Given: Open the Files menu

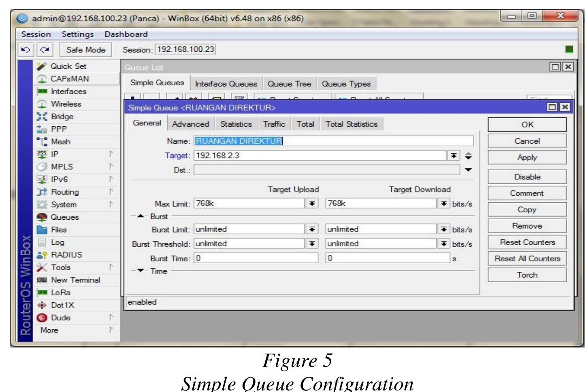Looking at the screenshot, I should click(58, 229).
